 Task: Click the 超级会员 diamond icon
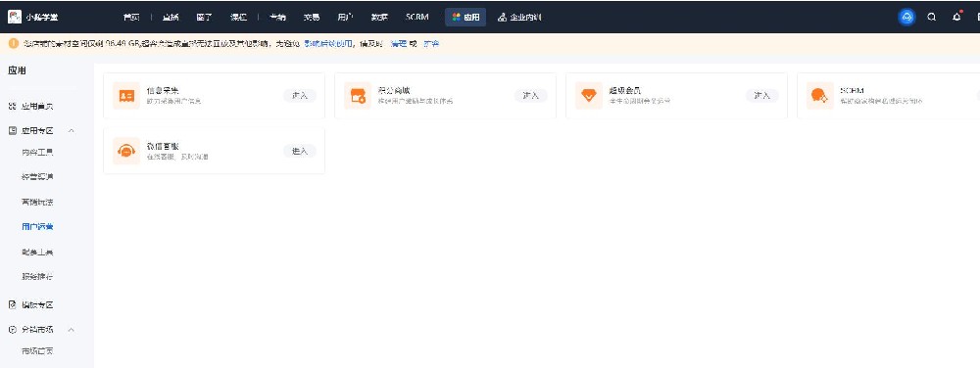pos(589,96)
